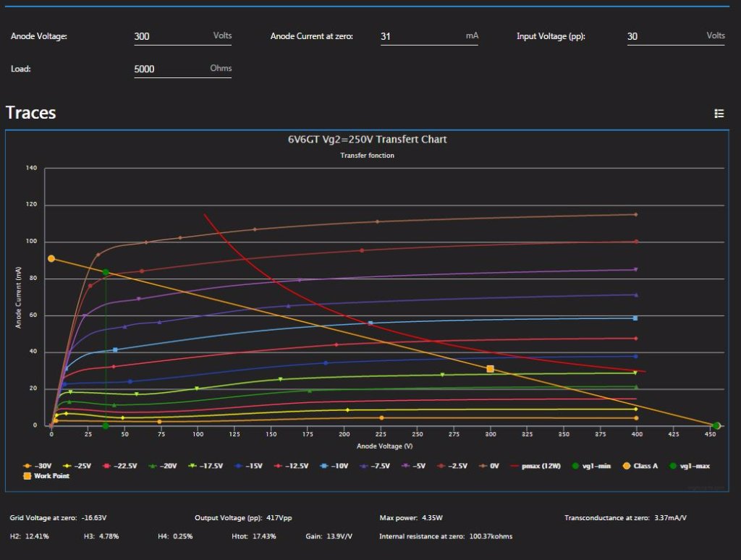
Task: Open the Traces list menu icon
Action: [719, 113]
